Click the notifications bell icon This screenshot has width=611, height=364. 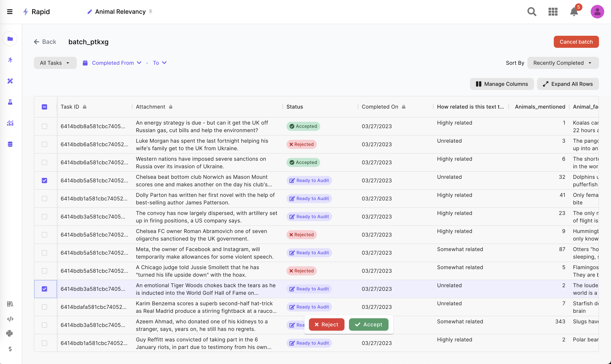tap(574, 11)
